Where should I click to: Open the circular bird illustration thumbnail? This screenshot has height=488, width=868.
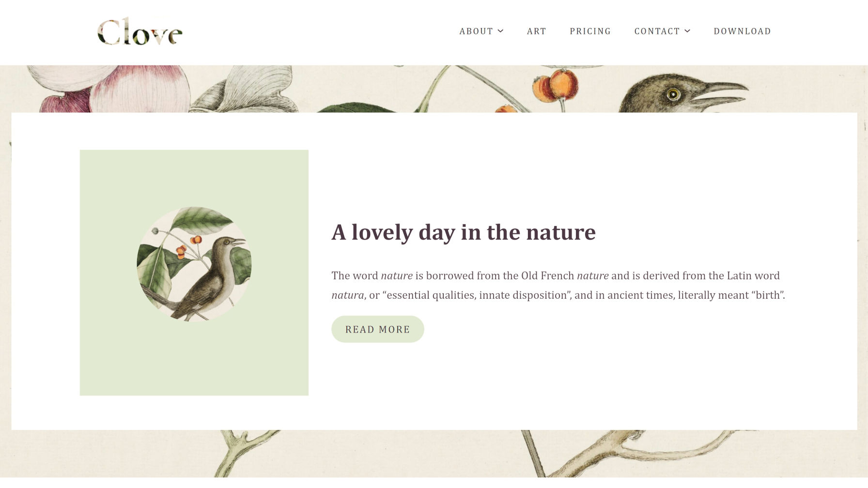pyautogui.click(x=194, y=264)
